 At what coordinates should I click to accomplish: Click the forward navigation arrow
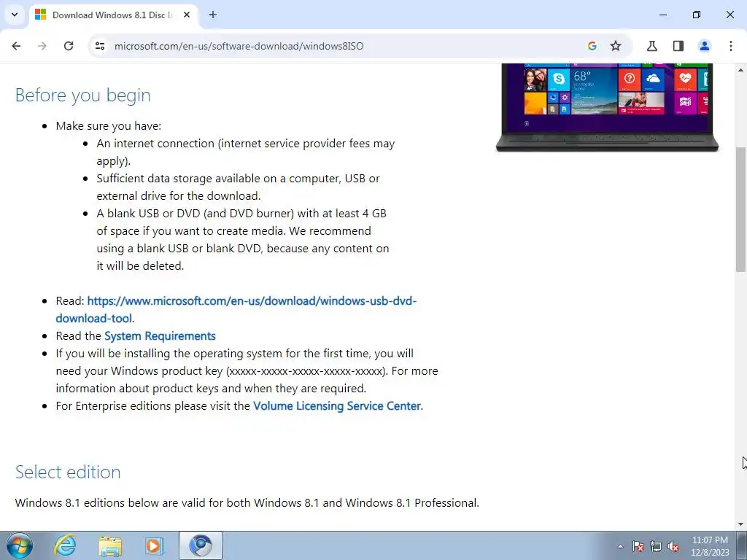42,46
